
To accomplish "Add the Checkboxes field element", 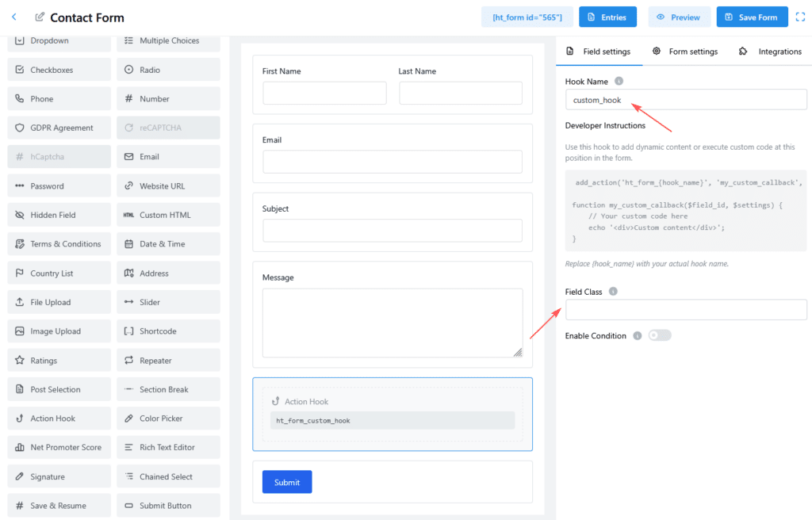I will tap(59, 70).
